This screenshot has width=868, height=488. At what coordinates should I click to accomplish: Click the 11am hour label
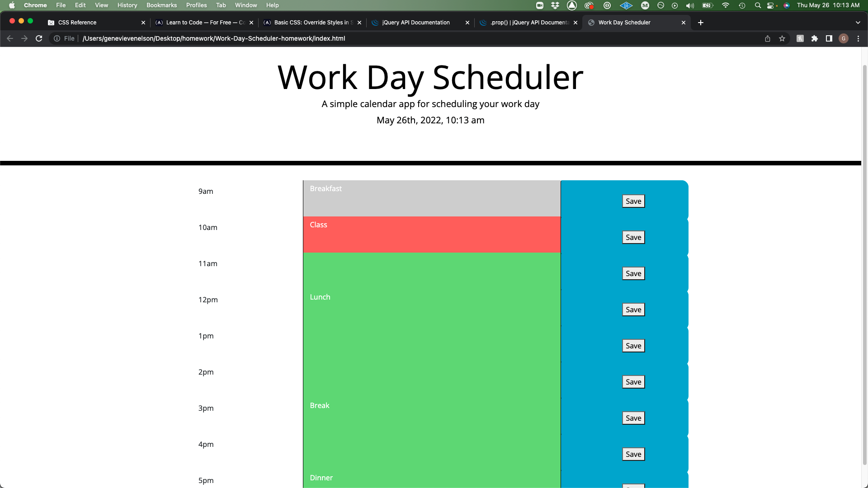tap(208, 264)
